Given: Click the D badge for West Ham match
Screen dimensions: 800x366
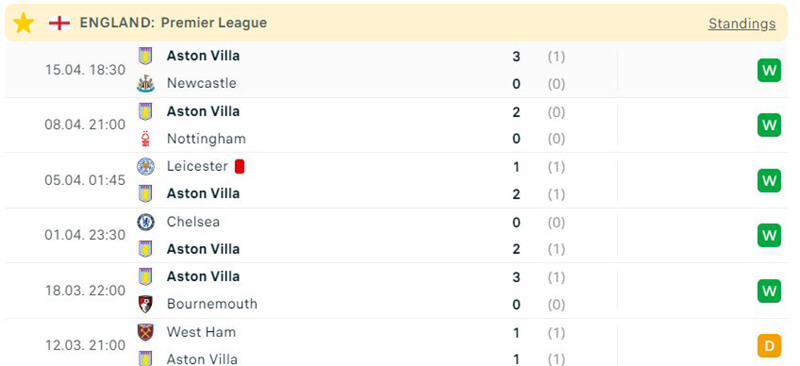Looking at the screenshot, I should (769, 345).
